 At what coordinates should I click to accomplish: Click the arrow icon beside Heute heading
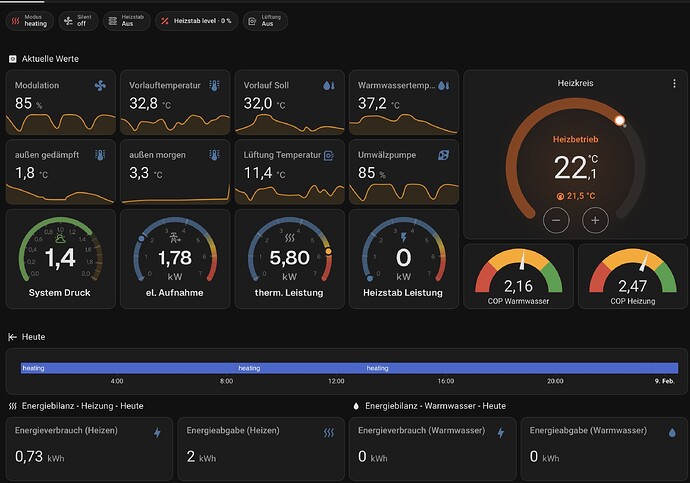12,337
